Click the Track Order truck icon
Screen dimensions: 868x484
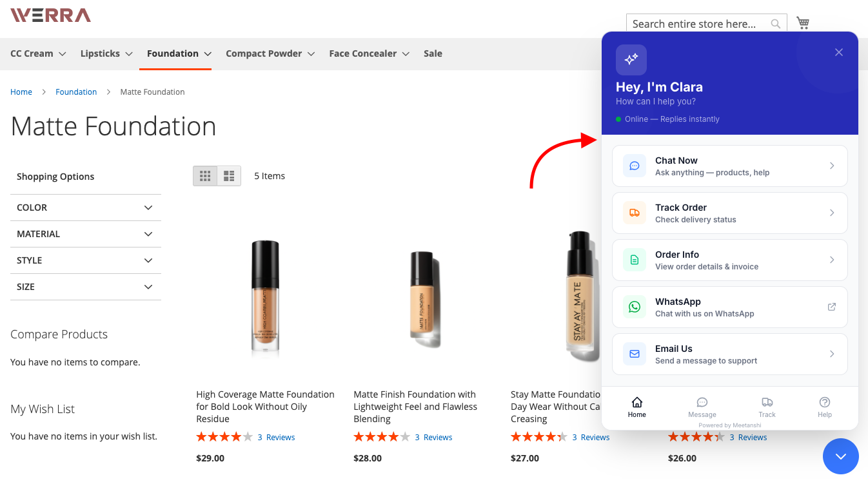(x=635, y=213)
